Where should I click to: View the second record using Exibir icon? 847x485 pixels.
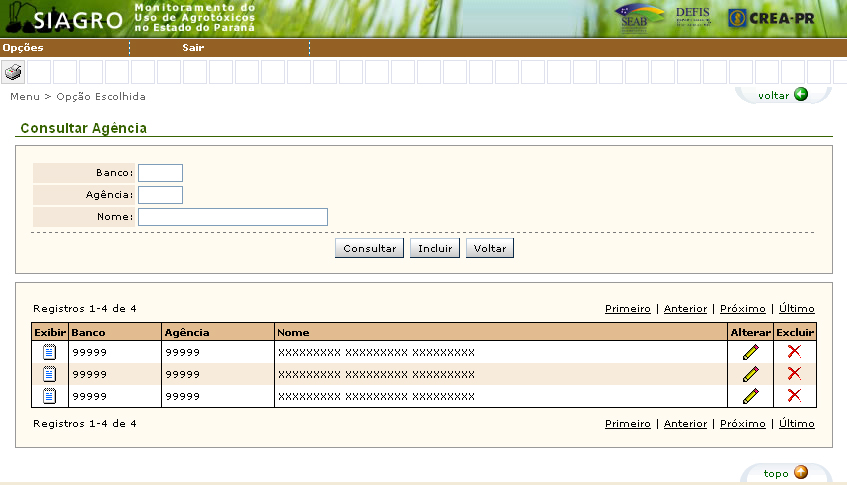click(49, 374)
